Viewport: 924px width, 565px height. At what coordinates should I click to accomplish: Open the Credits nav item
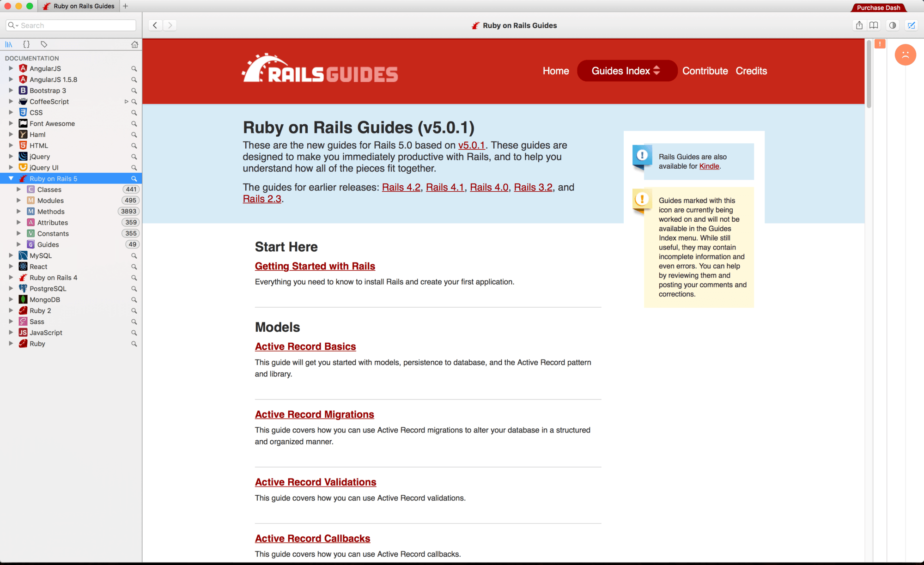[x=751, y=71]
